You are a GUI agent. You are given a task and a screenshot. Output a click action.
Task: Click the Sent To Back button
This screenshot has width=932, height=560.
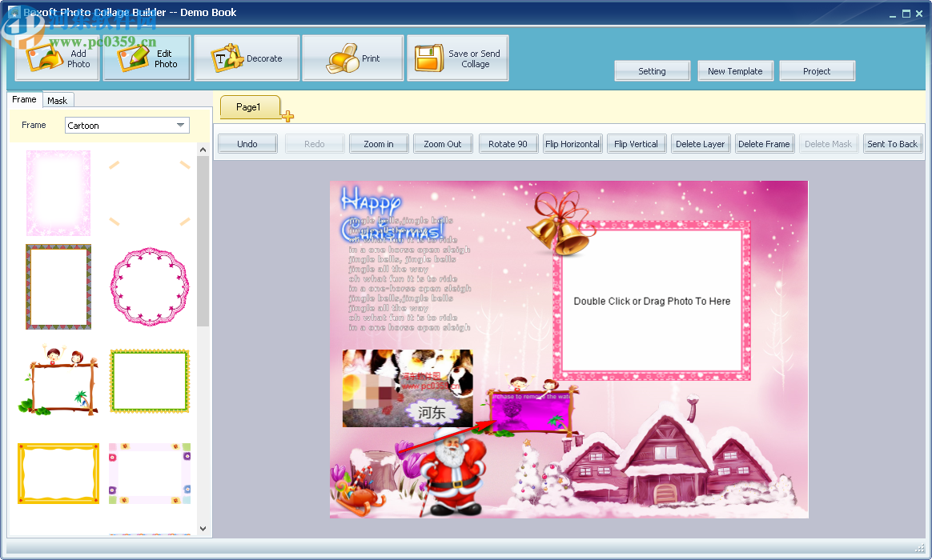coord(893,143)
